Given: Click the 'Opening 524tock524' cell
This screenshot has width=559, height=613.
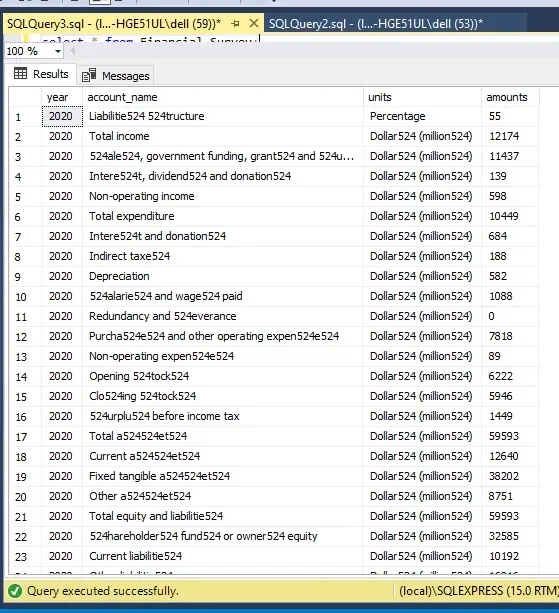Looking at the screenshot, I should tap(223, 376).
